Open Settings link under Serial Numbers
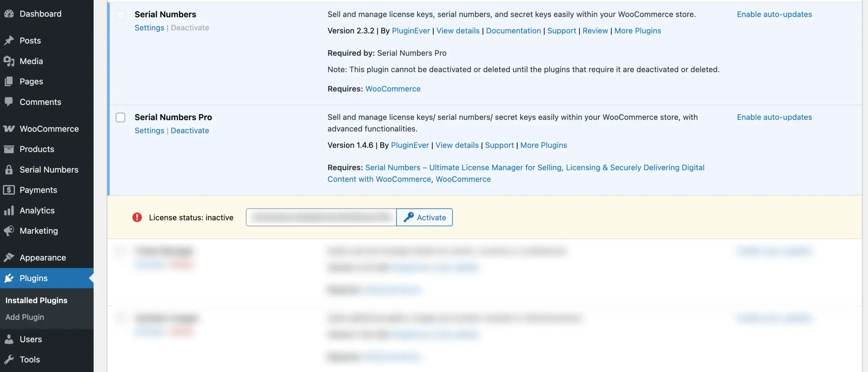The image size is (868, 372). pos(149,28)
